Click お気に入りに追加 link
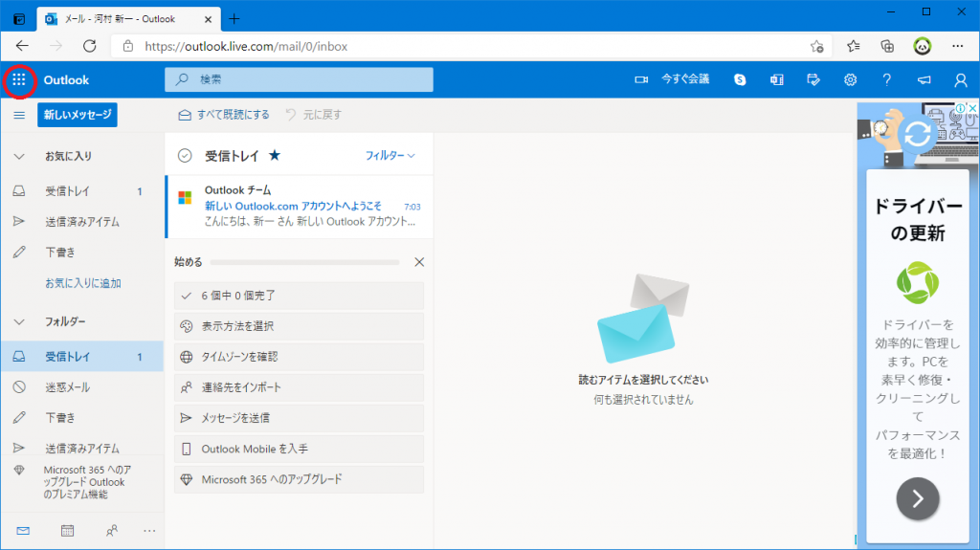The width and height of the screenshot is (980, 550). [x=83, y=283]
